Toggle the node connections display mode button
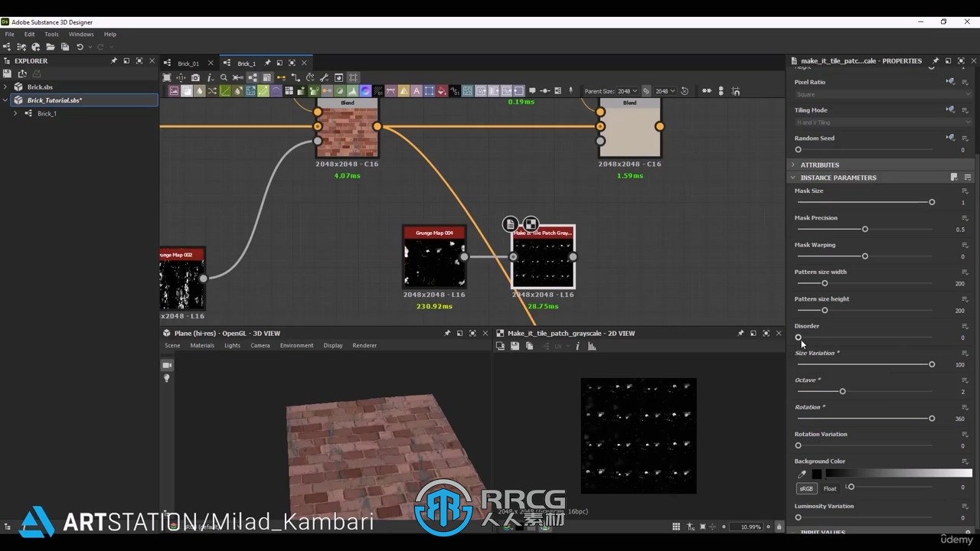The height and width of the screenshot is (551, 980). click(x=253, y=77)
